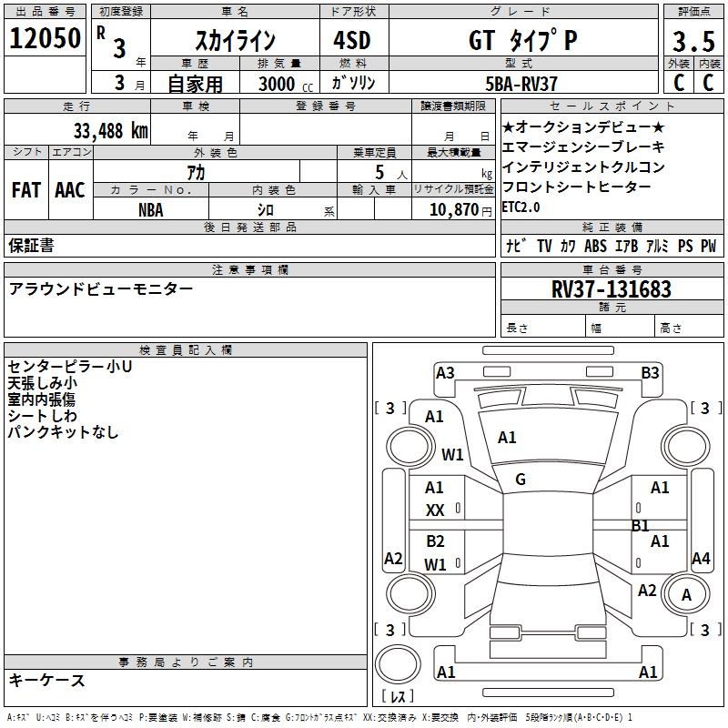
Task: Select the exterior color アカ
Action: click(x=196, y=172)
